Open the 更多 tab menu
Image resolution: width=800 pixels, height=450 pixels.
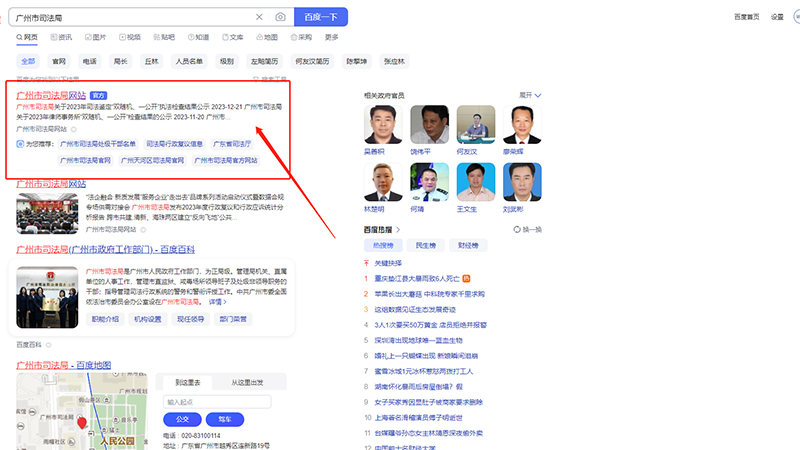click(332, 37)
